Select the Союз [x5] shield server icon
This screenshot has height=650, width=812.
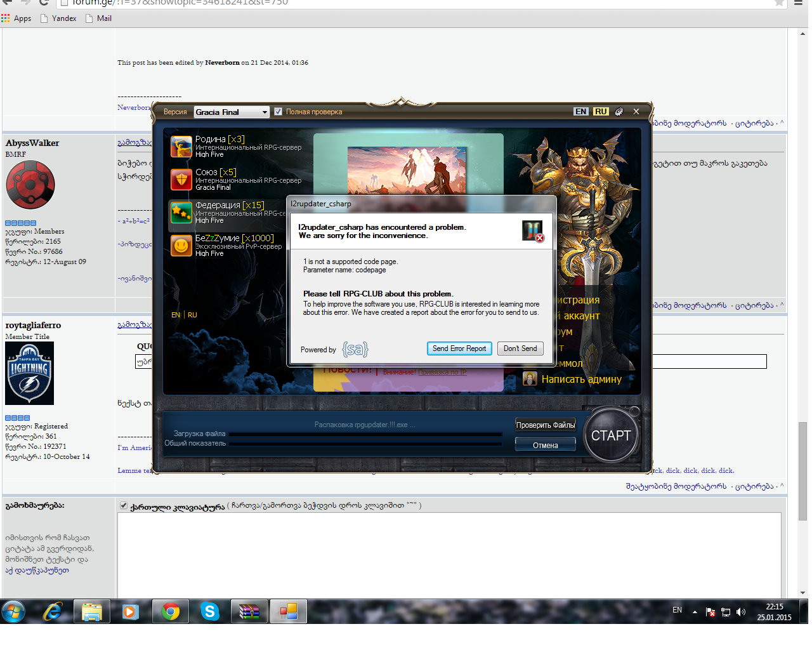coord(181,180)
